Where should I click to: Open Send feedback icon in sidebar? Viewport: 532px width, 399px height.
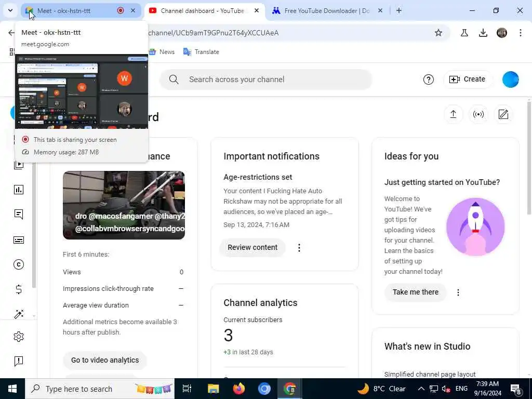19,361
